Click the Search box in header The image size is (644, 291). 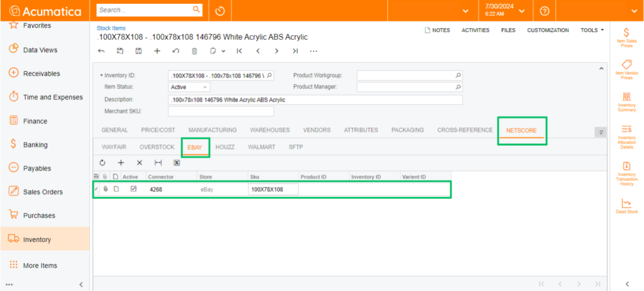(145, 10)
